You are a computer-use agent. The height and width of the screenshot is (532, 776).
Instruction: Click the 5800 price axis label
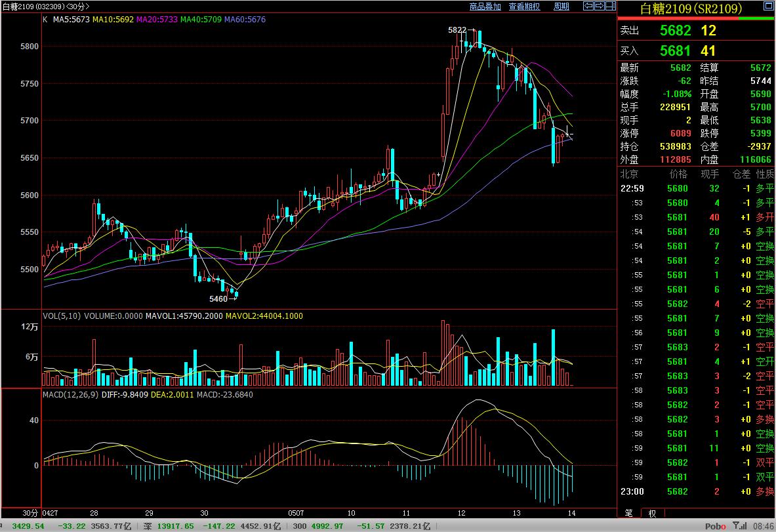(x=30, y=47)
